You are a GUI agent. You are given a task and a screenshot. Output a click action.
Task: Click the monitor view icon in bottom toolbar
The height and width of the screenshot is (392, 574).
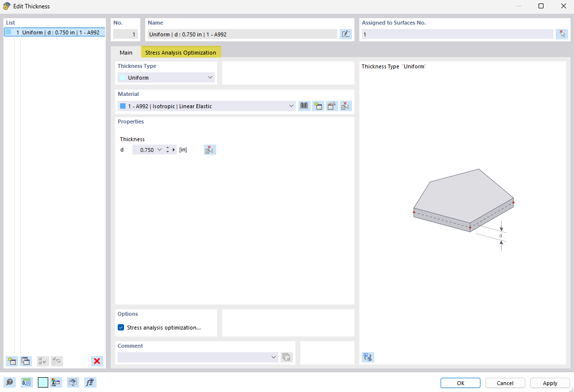click(x=73, y=383)
